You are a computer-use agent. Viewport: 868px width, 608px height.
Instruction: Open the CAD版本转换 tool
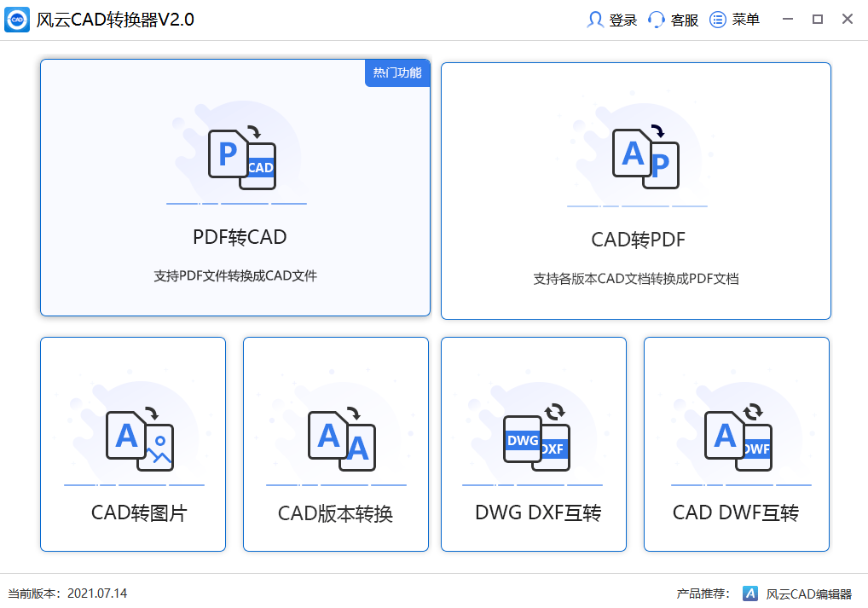click(x=335, y=443)
